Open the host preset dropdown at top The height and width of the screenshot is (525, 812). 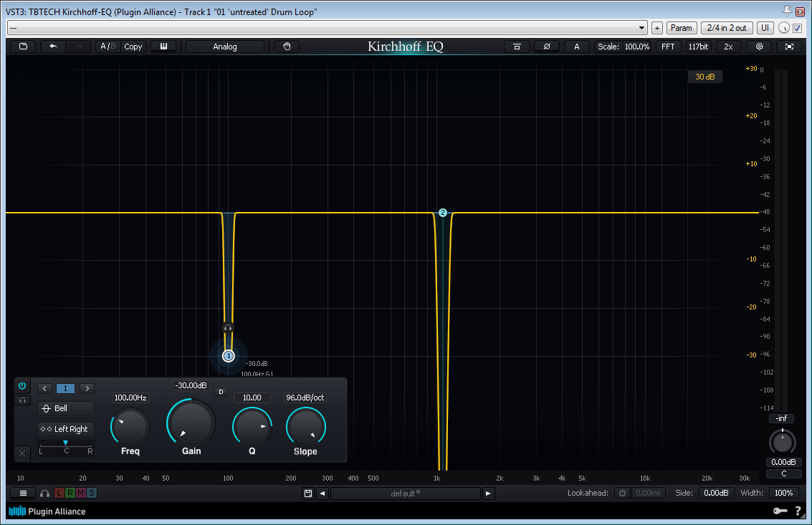point(328,28)
